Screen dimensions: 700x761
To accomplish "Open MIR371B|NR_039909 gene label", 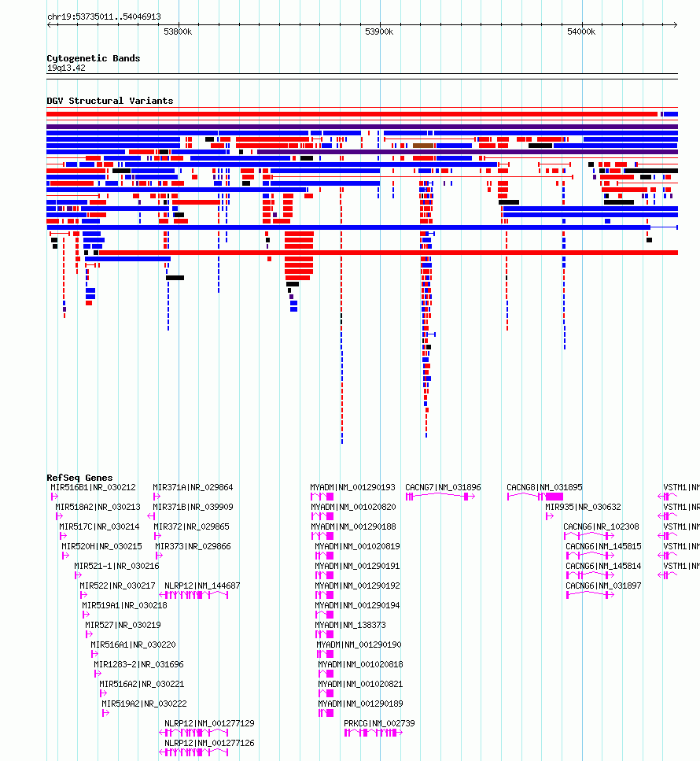I will pyautogui.click(x=193, y=507).
